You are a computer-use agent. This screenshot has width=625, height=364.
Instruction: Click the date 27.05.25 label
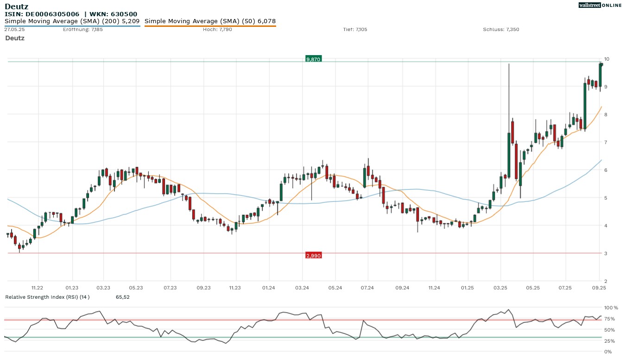click(x=14, y=30)
